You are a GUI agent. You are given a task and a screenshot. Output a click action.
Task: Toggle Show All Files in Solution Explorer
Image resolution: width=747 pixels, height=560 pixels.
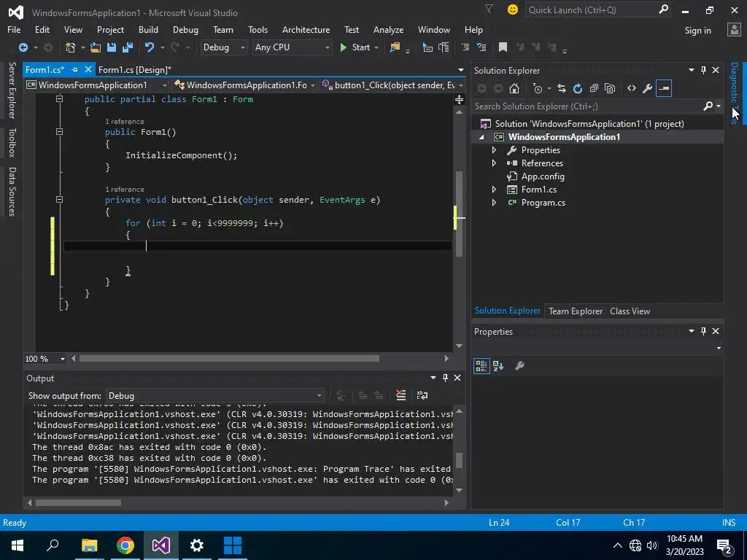610,88
